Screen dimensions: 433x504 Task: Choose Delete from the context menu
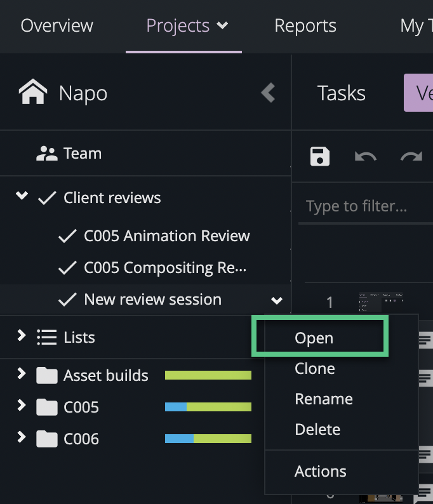317,430
